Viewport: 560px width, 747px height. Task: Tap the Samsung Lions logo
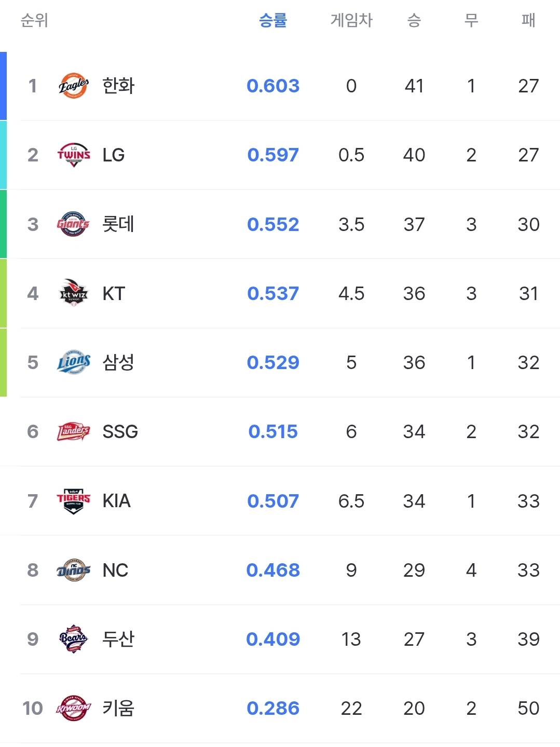[73, 362]
